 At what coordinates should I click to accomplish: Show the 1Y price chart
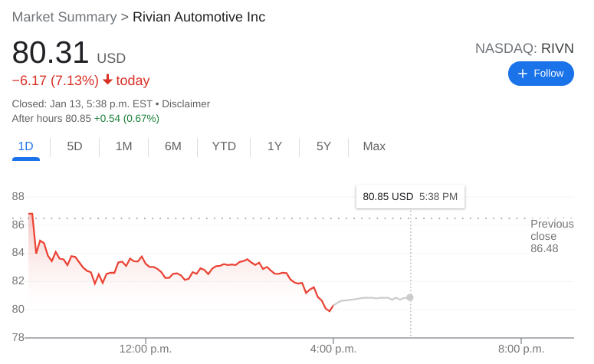tap(274, 146)
